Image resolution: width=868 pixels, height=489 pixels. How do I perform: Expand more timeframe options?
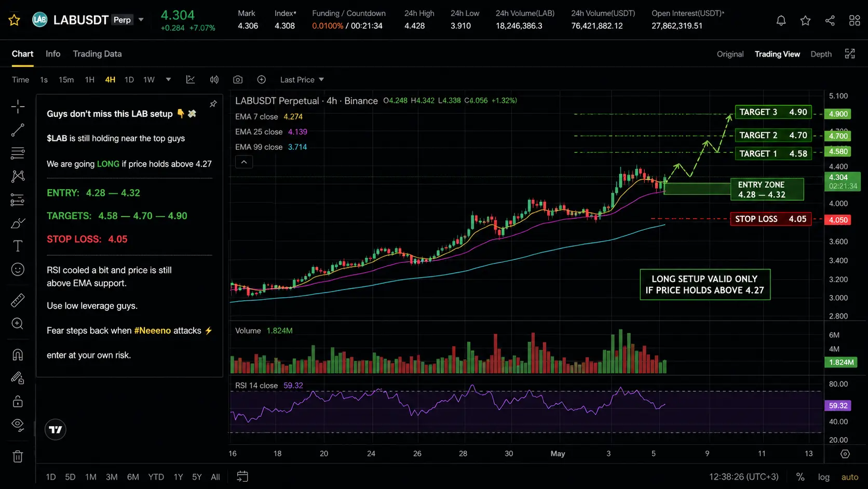(168, 80)
